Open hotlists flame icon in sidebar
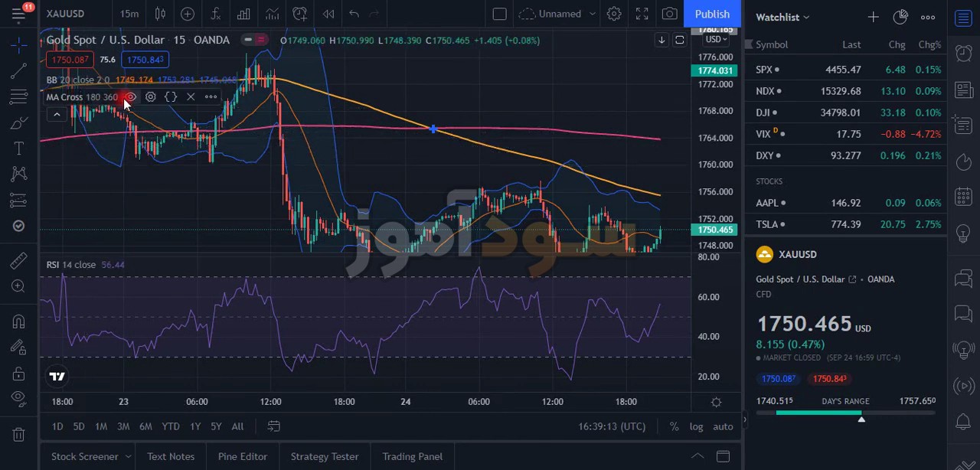 [x=964, y=161]
